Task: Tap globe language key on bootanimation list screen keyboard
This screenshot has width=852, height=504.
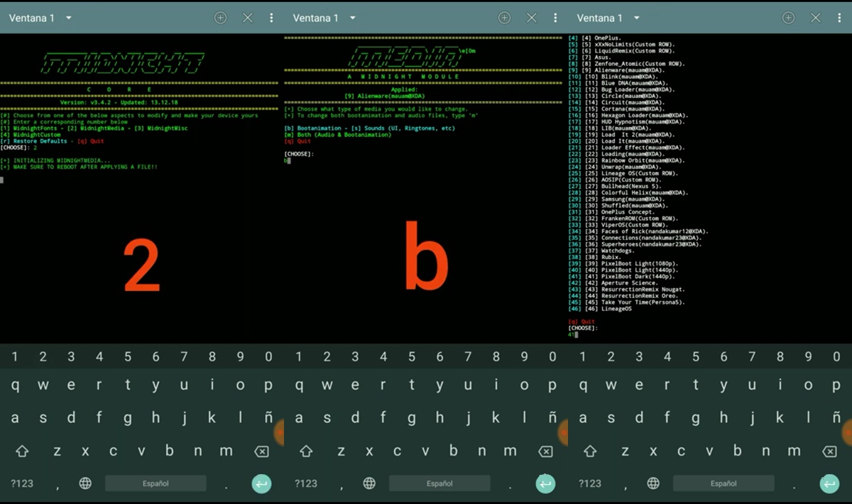Action: pyautogui.click(x=653, y=483)
